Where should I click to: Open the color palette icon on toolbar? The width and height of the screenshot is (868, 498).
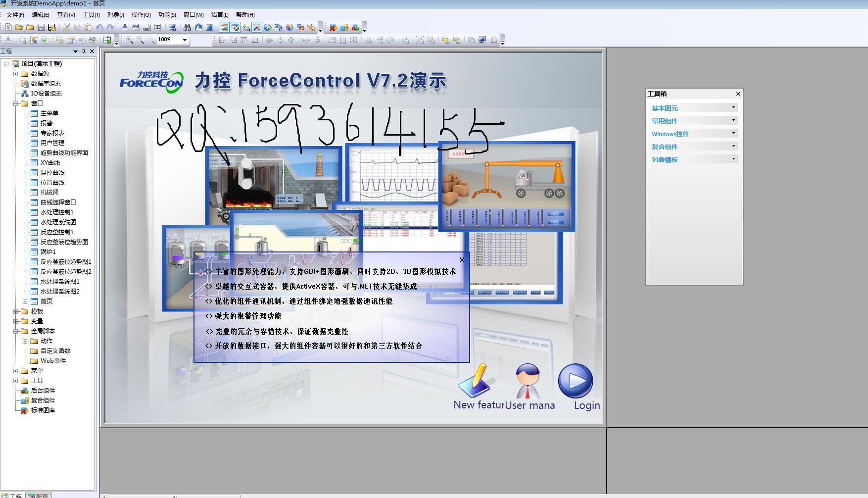tap(289, 28)
